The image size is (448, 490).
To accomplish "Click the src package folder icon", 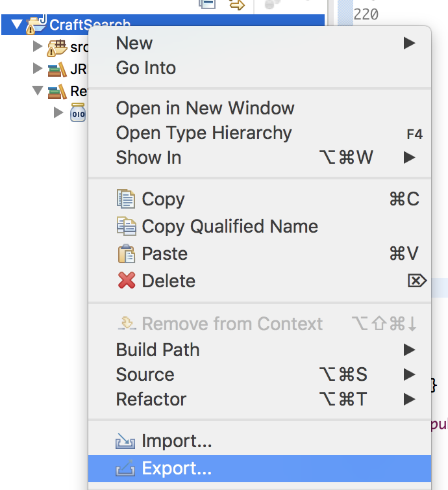I will (57, 47).
